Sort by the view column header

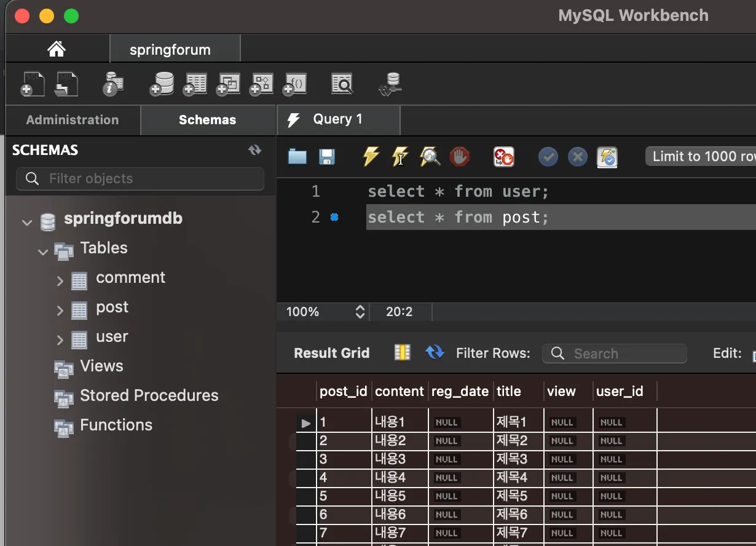(569, 391)
